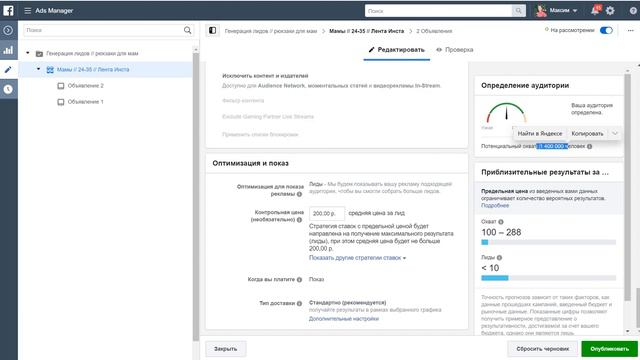The image size is (640, 360).
Task: Click the На рассмотрении status label
Action: coord(572,30)
